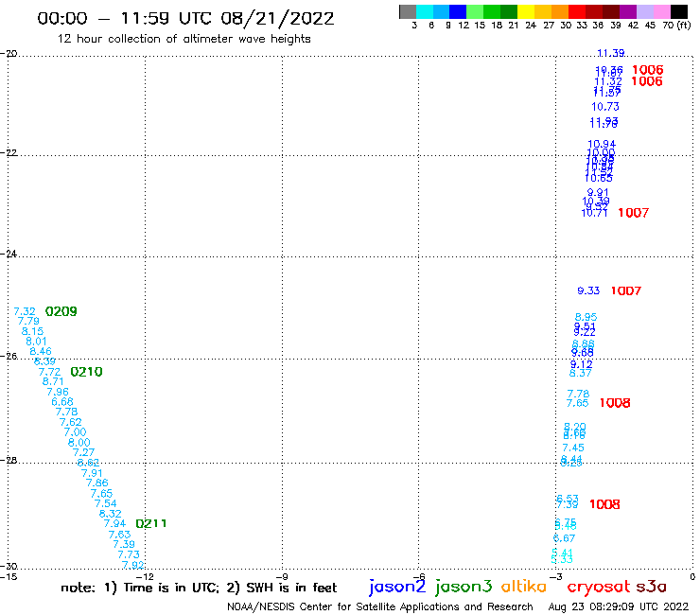Click the wave height value '9.33'
This screenshot has height=615, width=700.
coord(588,290)
